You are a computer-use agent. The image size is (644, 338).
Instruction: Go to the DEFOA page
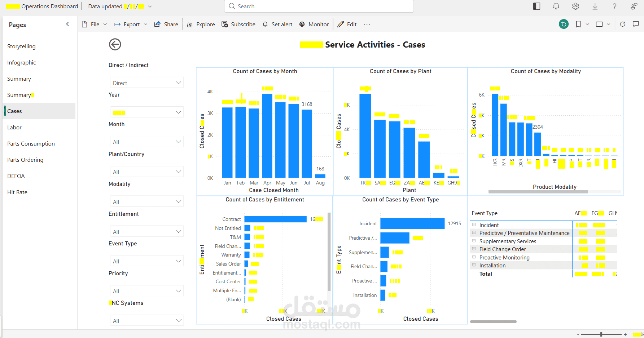(x=40, y=176)
